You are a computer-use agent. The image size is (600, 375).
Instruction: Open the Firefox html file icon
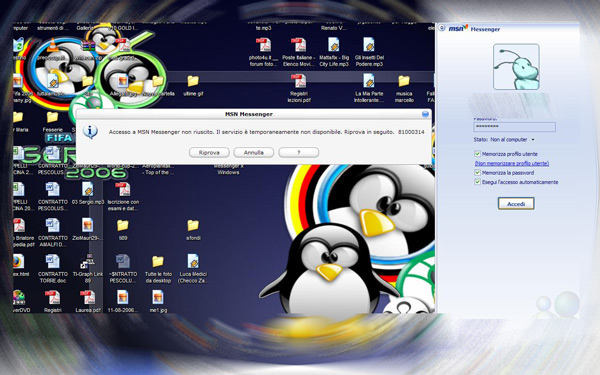(18, 262)
